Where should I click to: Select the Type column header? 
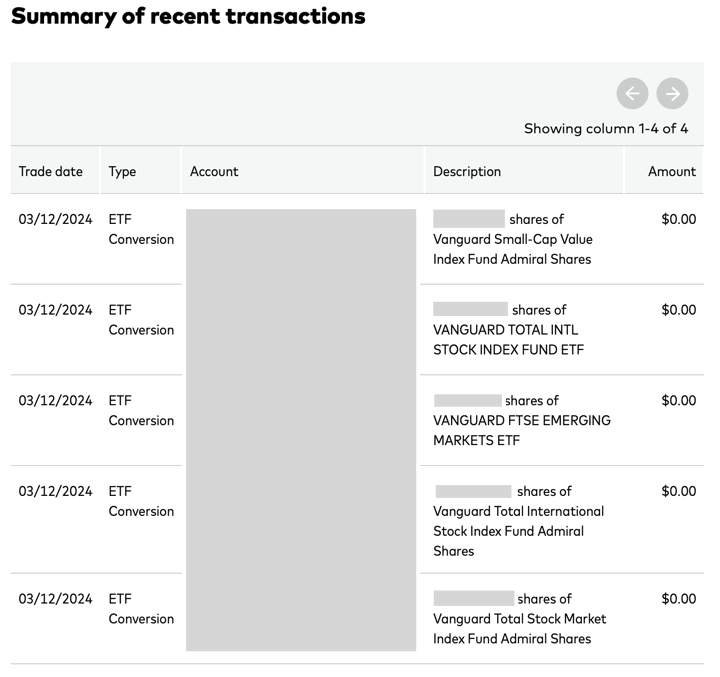(x=122, y=171)
